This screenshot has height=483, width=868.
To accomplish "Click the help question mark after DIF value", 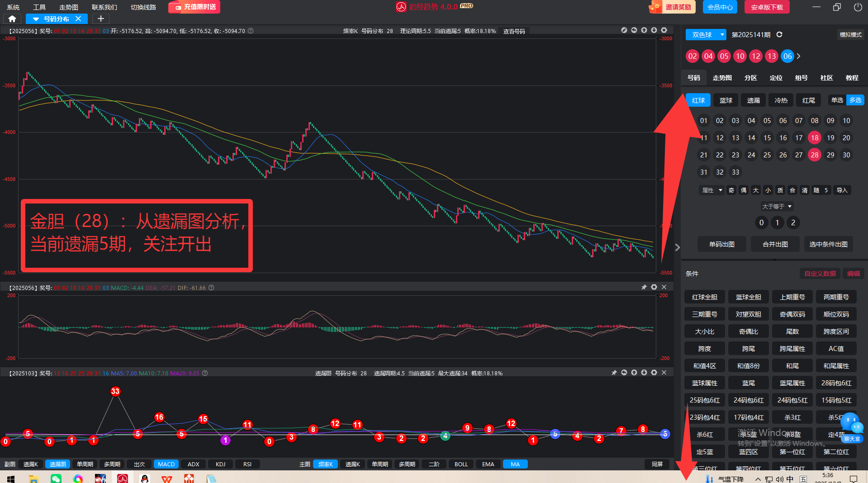I will pyautogui.click(x=211, y=288).
